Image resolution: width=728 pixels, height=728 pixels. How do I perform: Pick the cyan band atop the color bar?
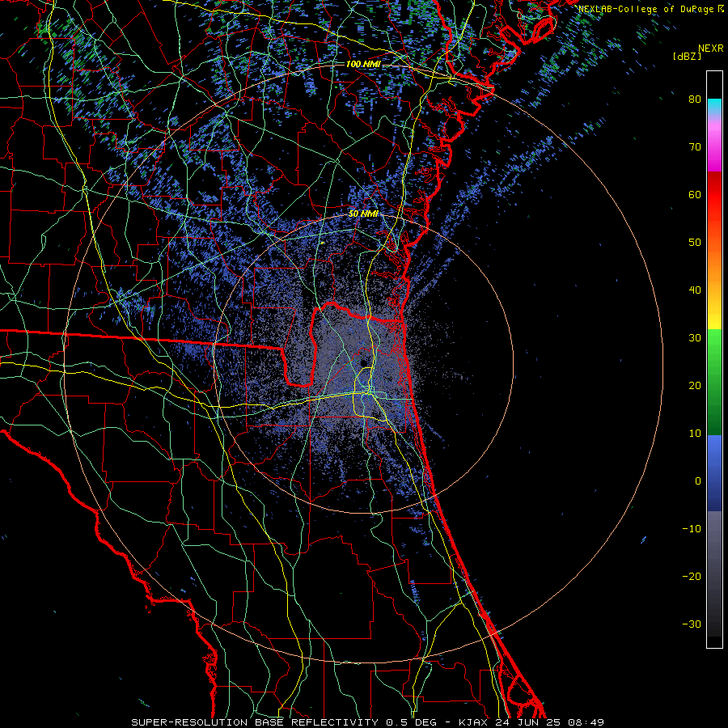point(715,107)
